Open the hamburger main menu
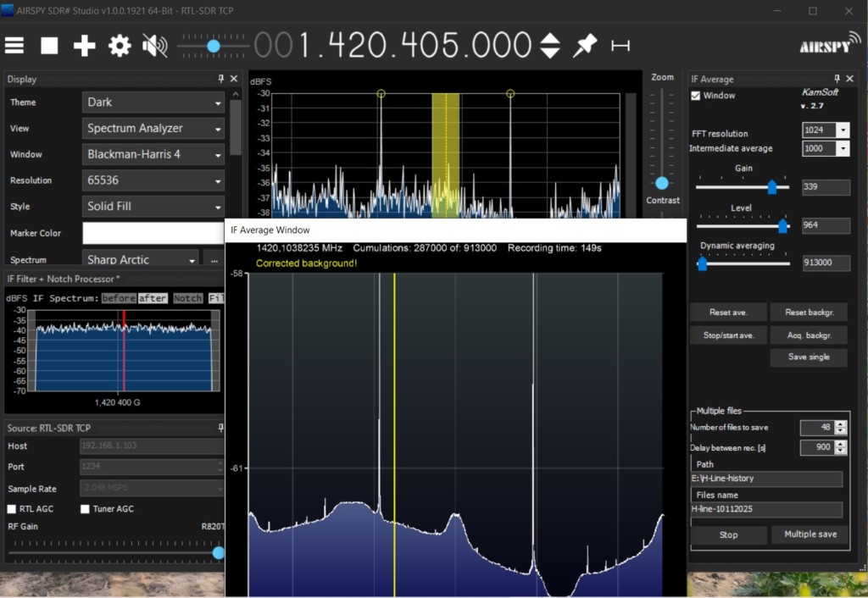 (x=14, y=46)
